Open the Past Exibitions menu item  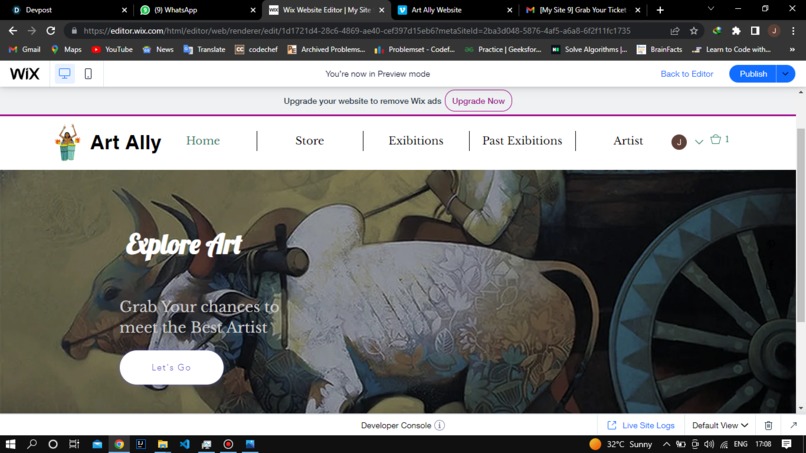point(522,140)
